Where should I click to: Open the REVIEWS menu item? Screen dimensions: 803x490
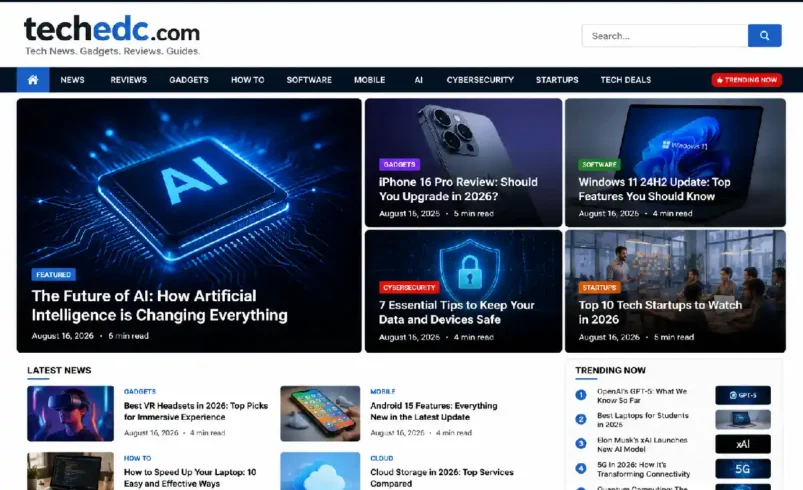coord(129,80)
